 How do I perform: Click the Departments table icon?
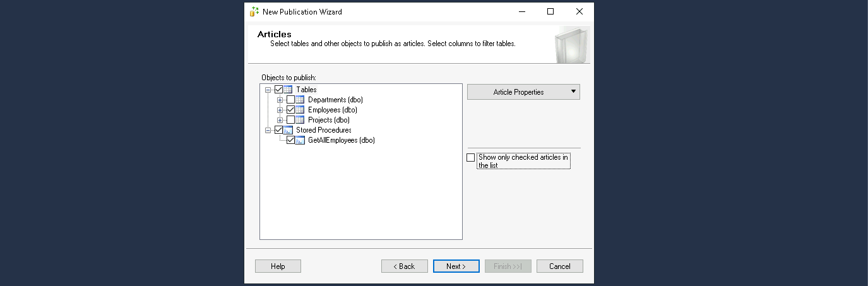pyautogui.click(x=300, y=100)
